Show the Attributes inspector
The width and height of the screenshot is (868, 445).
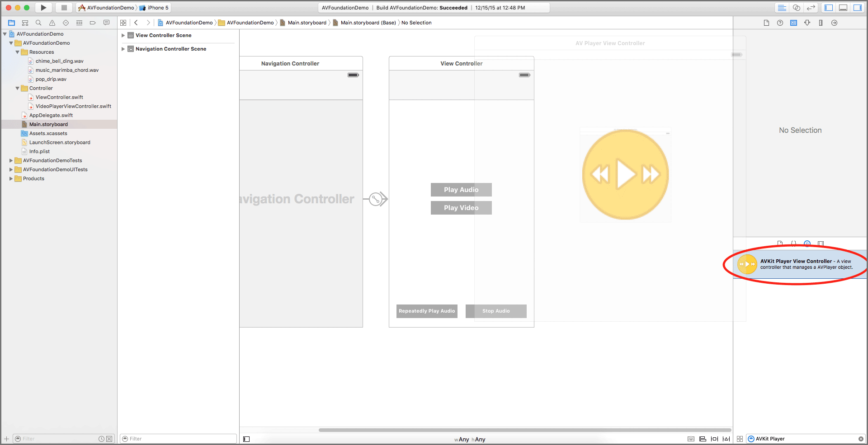807,23
